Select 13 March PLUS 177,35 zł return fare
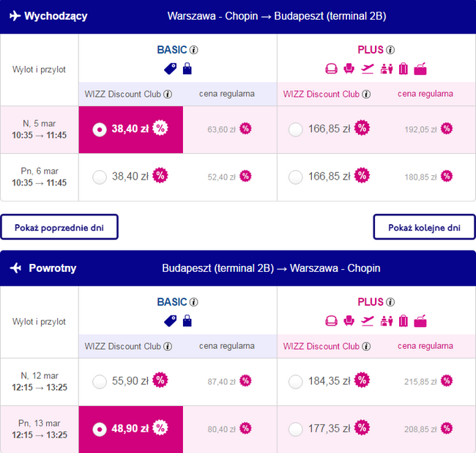Image resolution: width=476 pixels, height=453 pixels. coord(296,428)
